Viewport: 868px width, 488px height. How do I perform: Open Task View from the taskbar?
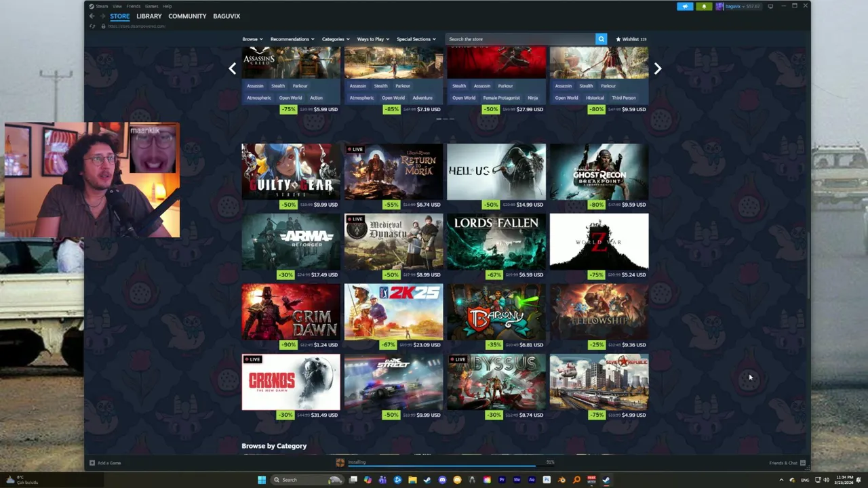point(353,480)
